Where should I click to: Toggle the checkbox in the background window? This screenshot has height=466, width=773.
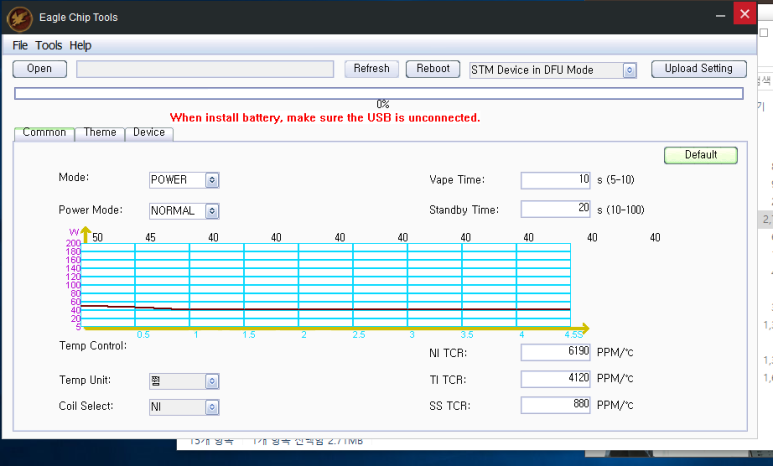(764, 33)
